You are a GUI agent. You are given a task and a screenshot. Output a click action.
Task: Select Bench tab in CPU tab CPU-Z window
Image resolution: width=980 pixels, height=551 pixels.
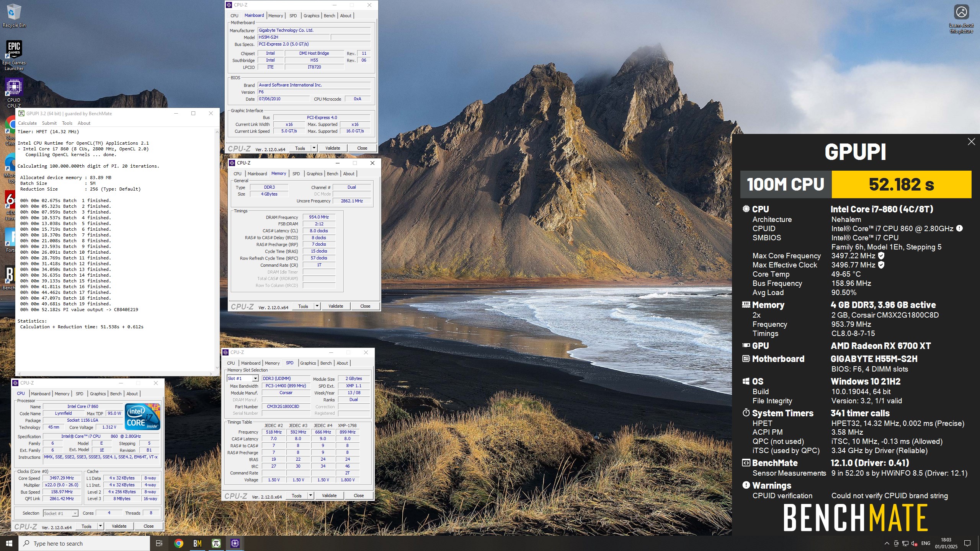116,394
